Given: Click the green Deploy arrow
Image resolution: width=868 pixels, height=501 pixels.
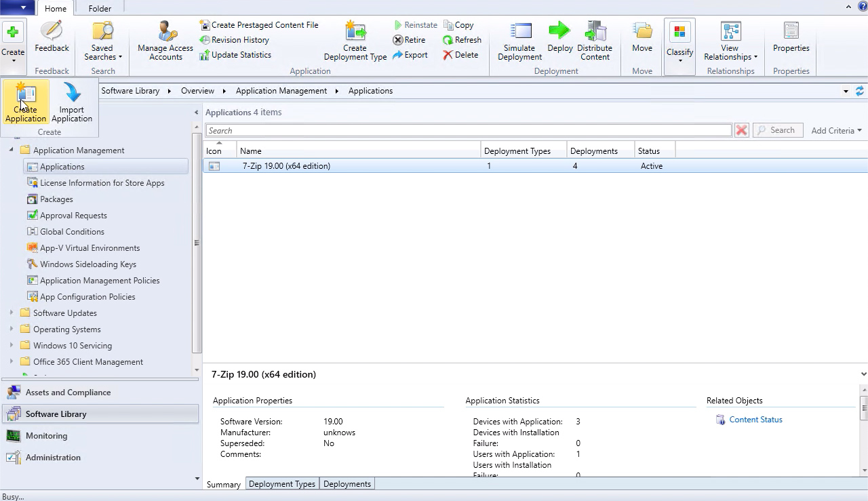Looking at the screenshot, I should [560, 31].
